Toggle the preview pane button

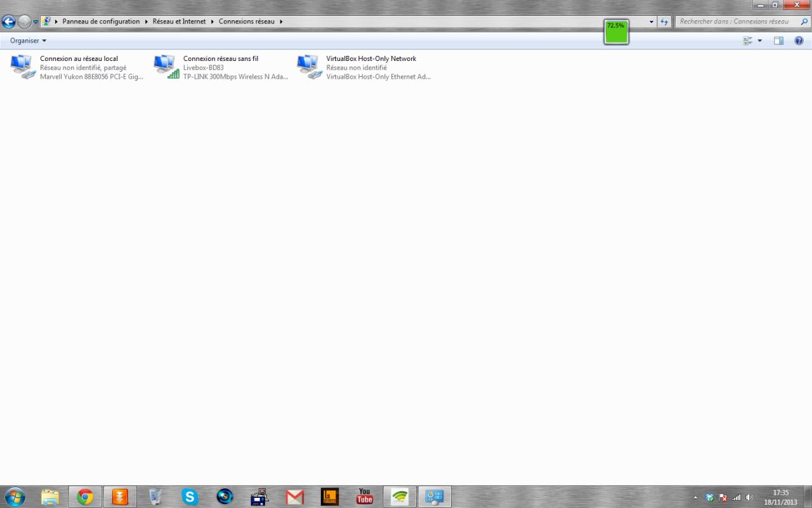778,41
